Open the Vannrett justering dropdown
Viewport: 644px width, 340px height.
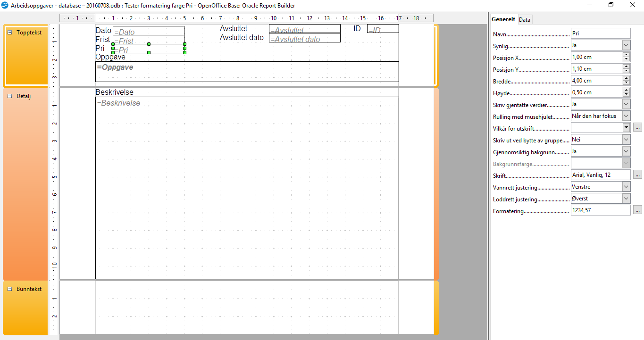[626, 187]
